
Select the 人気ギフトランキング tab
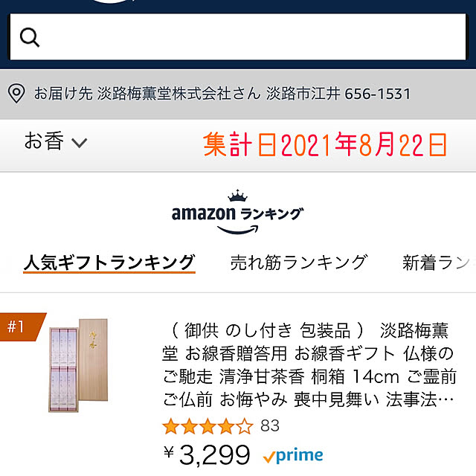click(x=109, y=262)
